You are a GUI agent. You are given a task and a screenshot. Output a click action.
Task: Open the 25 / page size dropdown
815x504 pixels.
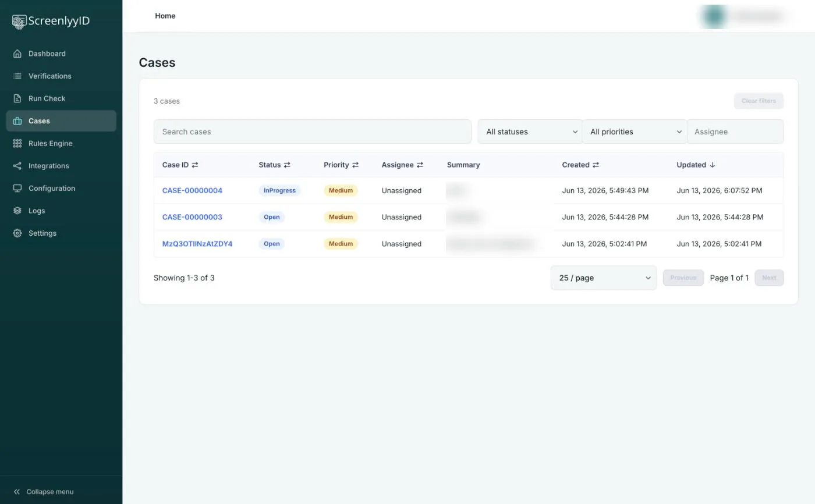(x=604, y=278)
